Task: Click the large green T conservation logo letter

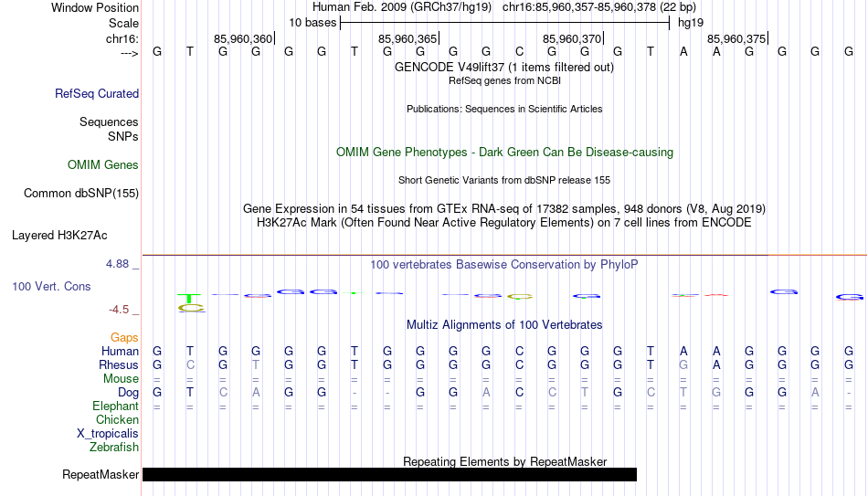Action: pos(189,299)
